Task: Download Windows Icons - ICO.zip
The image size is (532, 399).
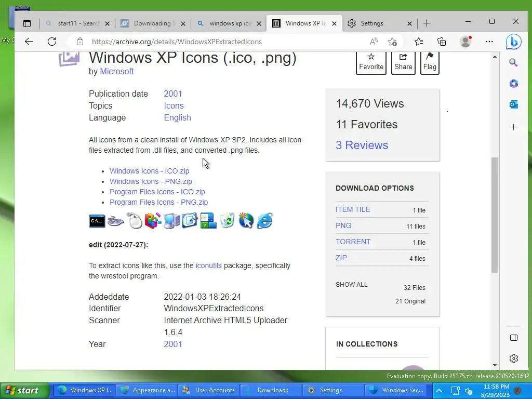Action: coord(149,171)
